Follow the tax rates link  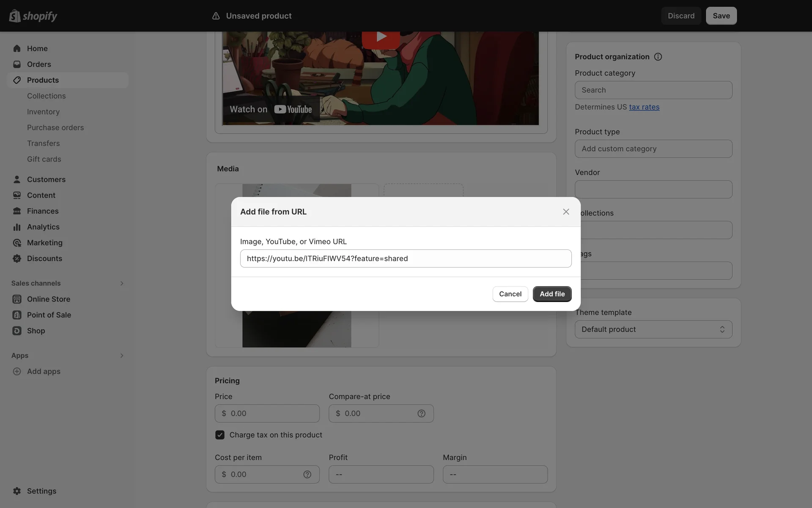pyautogui.click(x=644, y=107)
